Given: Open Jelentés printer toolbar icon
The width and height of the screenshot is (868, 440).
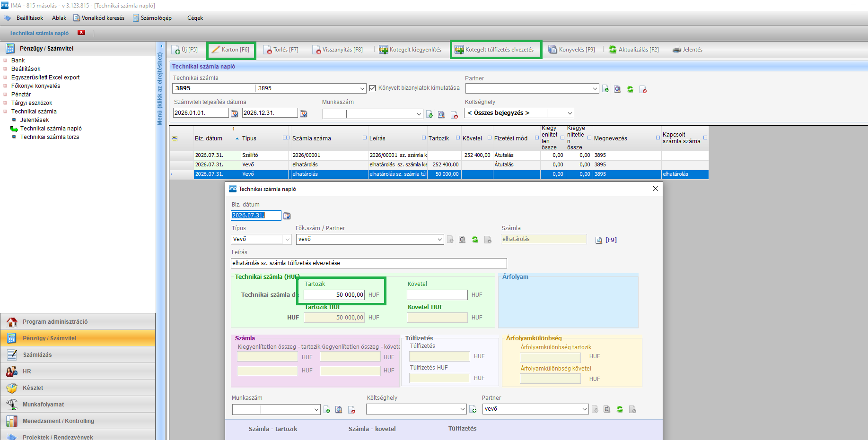Looking at the screenshot, I should [677, 50].
